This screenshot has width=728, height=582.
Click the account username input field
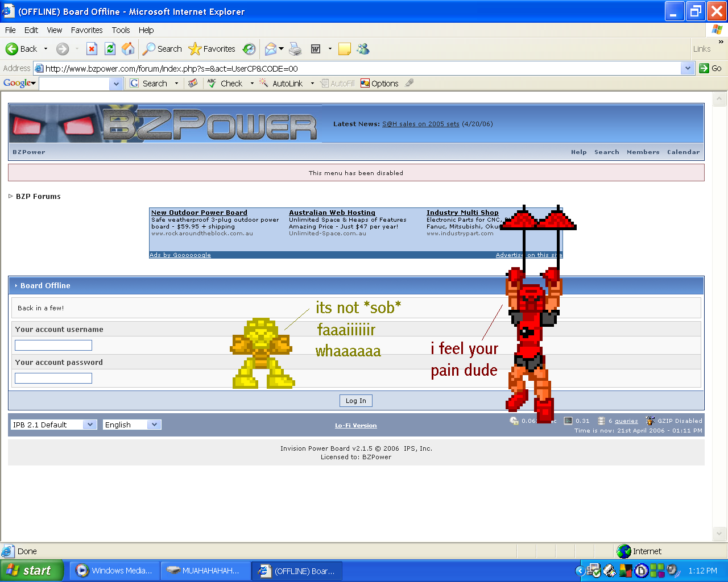[53, 345]
